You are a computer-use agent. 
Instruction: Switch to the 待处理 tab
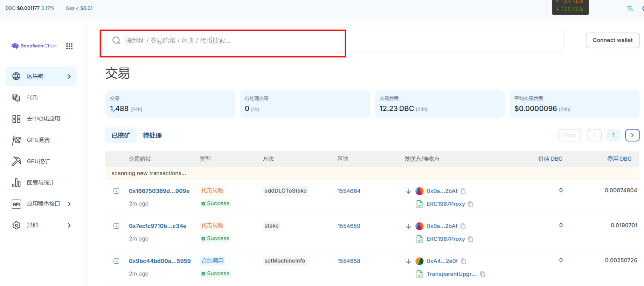pos(152,135)
